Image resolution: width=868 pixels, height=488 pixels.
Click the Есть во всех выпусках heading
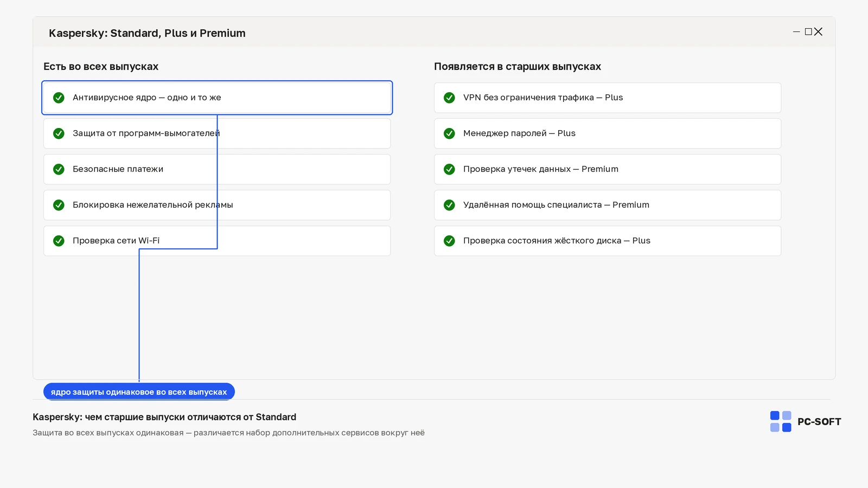tap(101, 67)
